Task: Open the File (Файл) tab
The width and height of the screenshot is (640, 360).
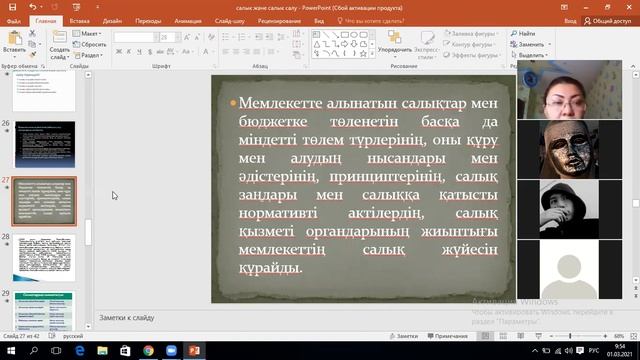Action: tap(14, 21)
